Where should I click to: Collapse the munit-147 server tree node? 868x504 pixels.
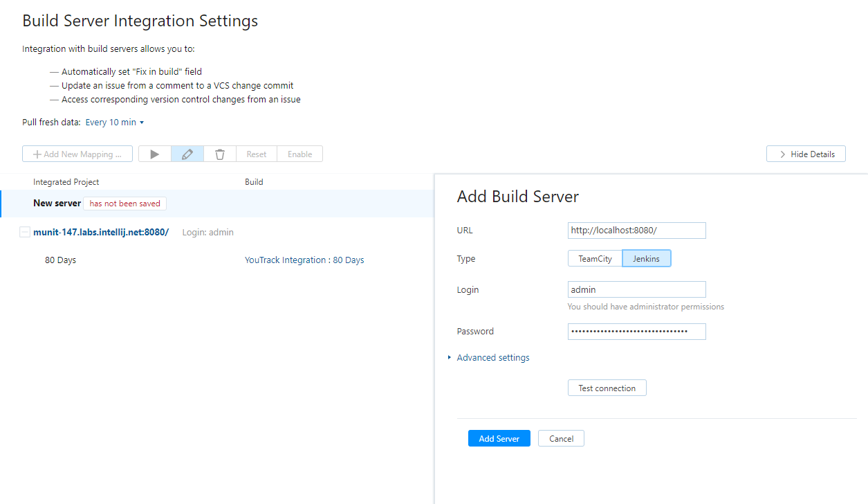[x=25, y=233]
